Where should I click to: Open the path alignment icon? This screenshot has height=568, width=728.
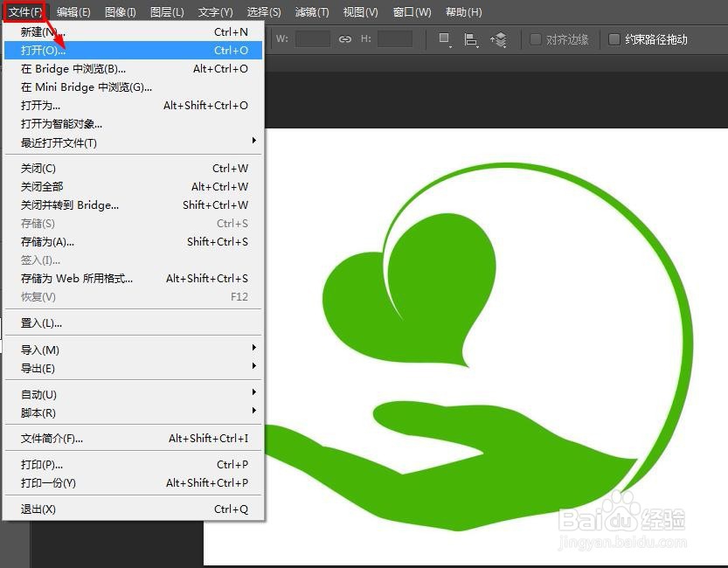coord(471,40)
